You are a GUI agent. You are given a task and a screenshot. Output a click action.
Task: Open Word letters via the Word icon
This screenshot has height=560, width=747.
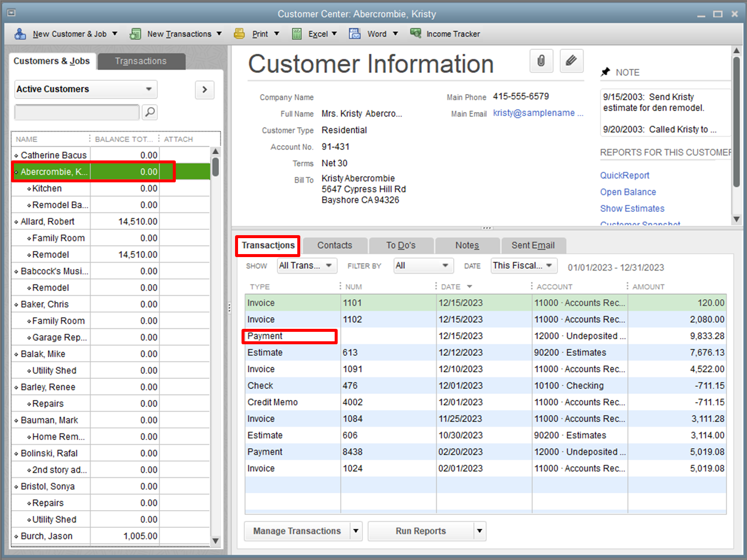pos(355,33)
